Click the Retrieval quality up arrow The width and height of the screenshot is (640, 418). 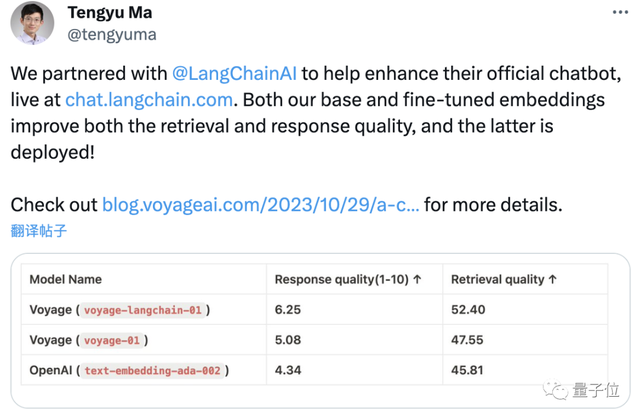tap(553, 280)
